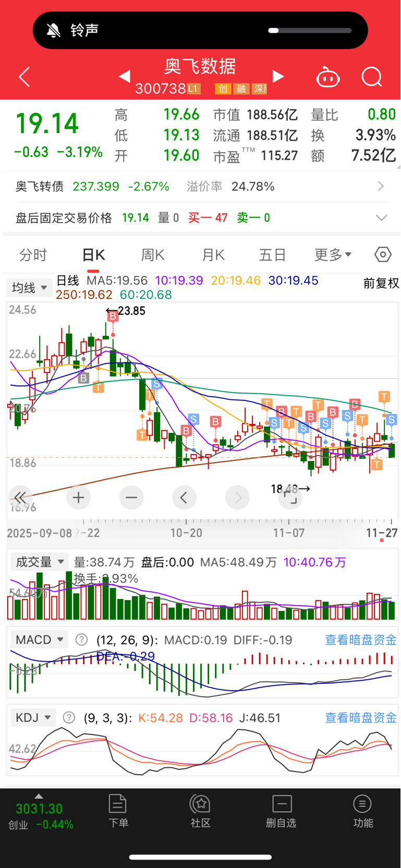This screenshot has height=868, width=401.
Task: Tap the 3031.30 index value
Action: [39, 809]
